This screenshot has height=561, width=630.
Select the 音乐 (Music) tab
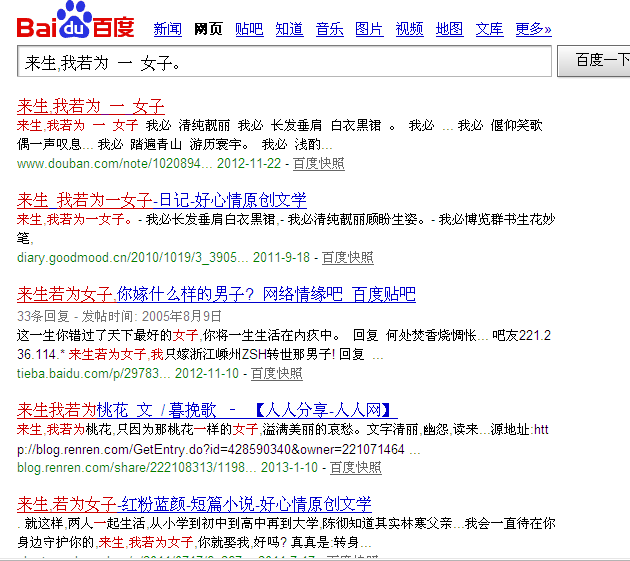coord(329,29)
